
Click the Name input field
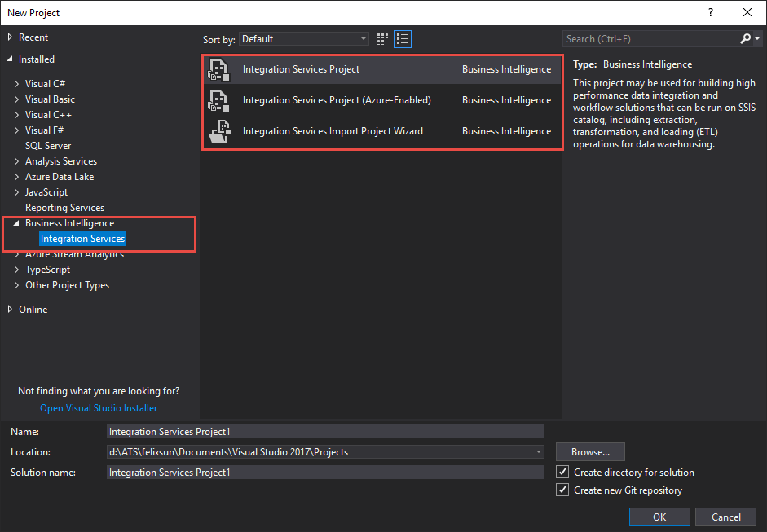[325, 431]
